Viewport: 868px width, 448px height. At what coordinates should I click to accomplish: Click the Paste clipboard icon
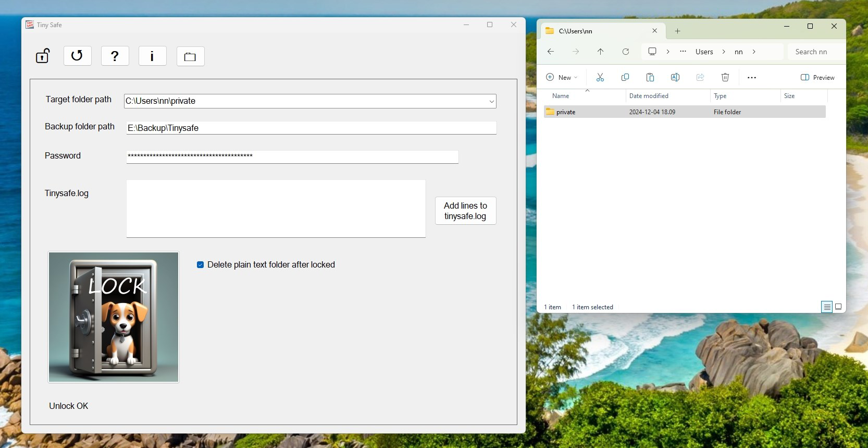pos(650,77)
